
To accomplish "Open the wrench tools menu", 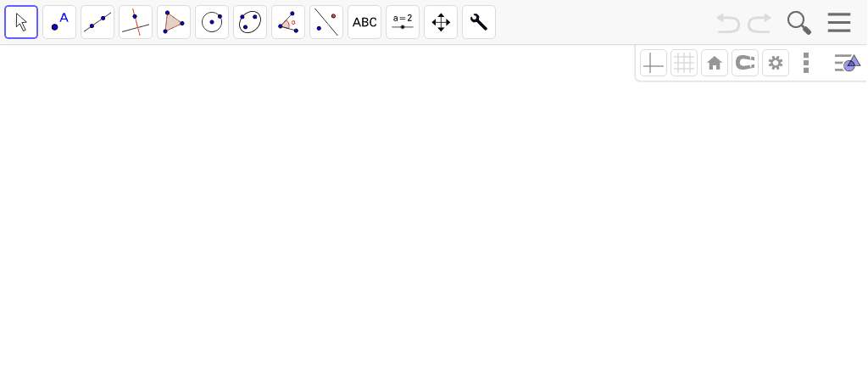I will (x=480, y=22).
